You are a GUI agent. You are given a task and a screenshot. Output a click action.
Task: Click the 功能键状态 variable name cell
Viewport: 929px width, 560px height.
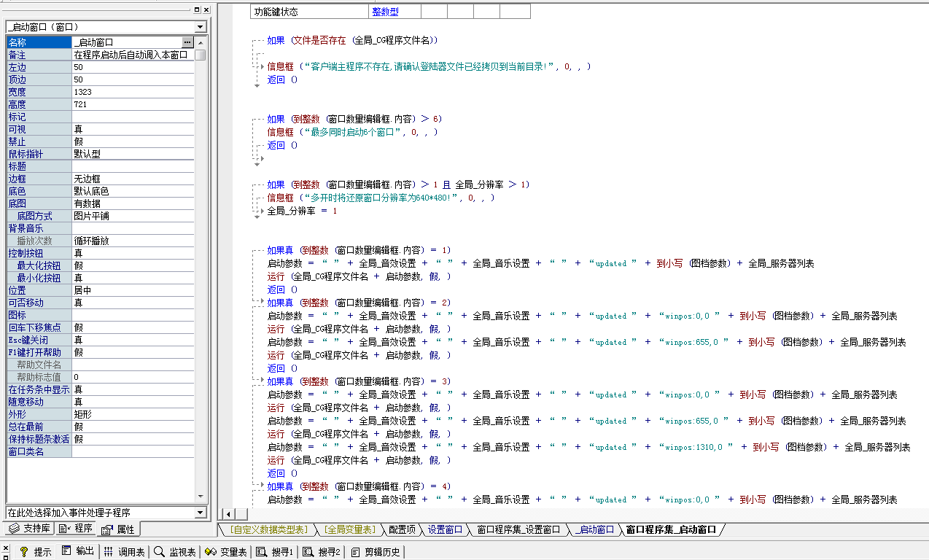(x=309, y=12)
